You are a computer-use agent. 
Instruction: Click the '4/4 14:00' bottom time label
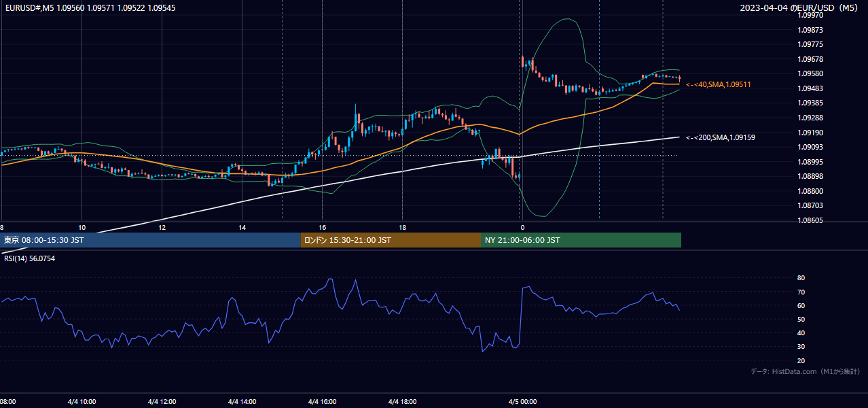coord(242,401)
